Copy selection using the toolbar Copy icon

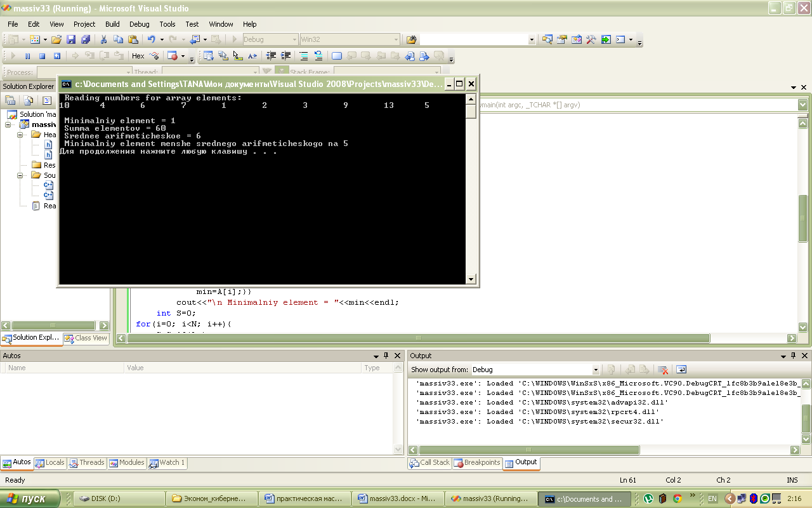tap(118, 39)
